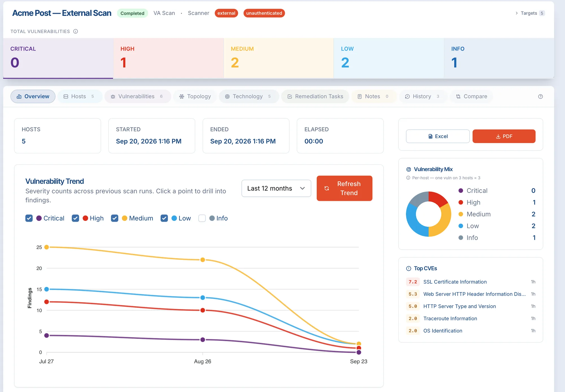565x392 pixels.
Task: Click the Refresh Trend button
Action: tap(344, 188)
